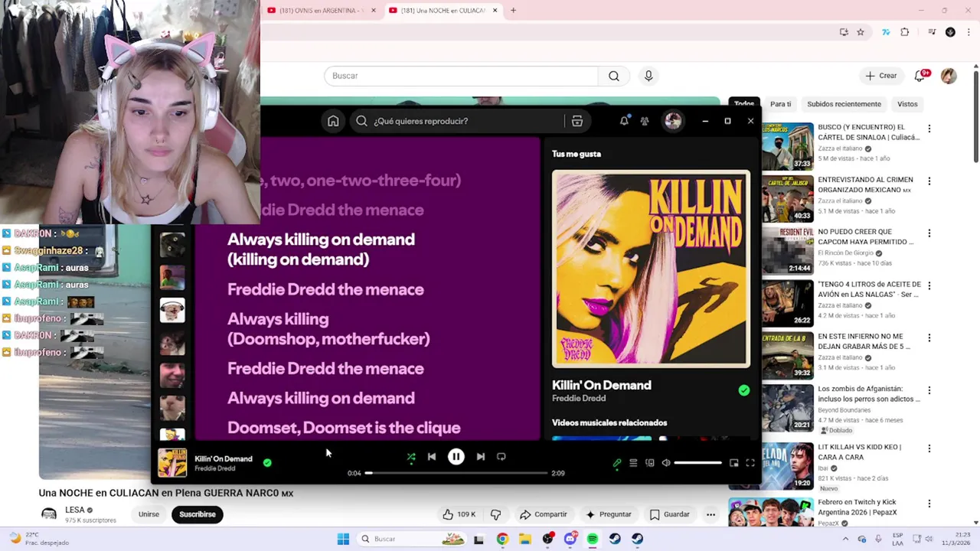980x551 pixels.
Task: Open Spotify friend activity icon
Action: [645, 121]
